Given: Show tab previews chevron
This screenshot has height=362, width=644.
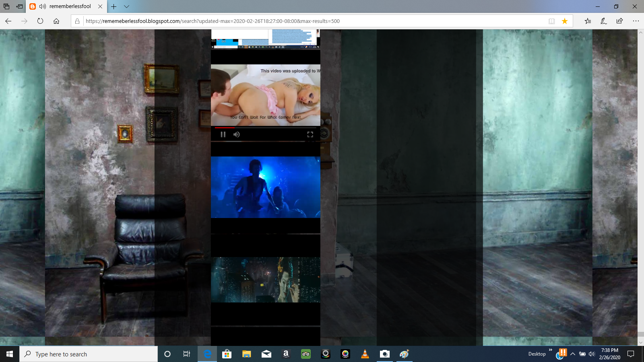Looking at the screenshot, I should pyautogui.click(x=126, y=6).
